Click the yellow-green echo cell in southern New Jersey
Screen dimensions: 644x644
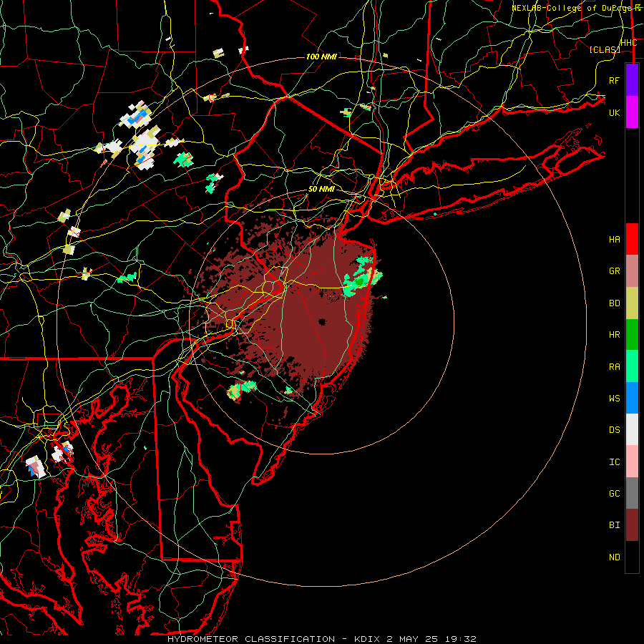(241, 390)
